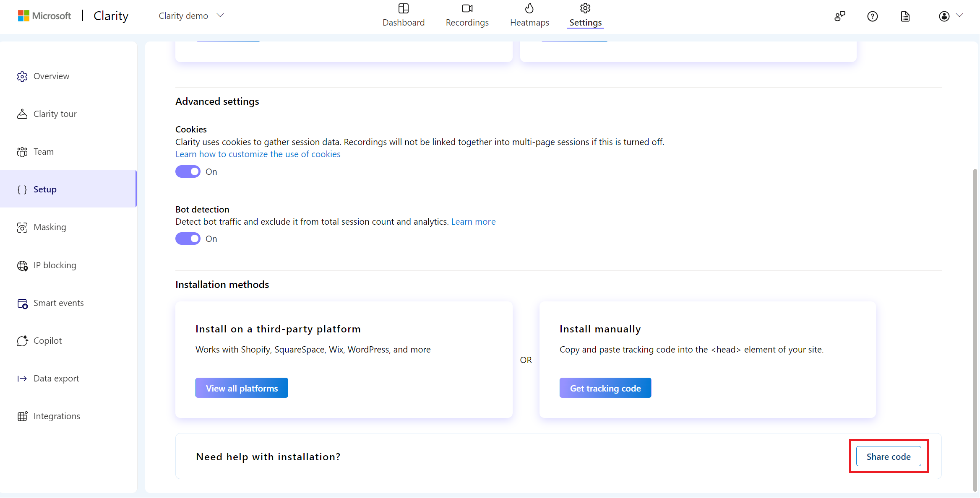Click the Share code button
The height and width of the screenshot is (498, 980).
point(889,456)
